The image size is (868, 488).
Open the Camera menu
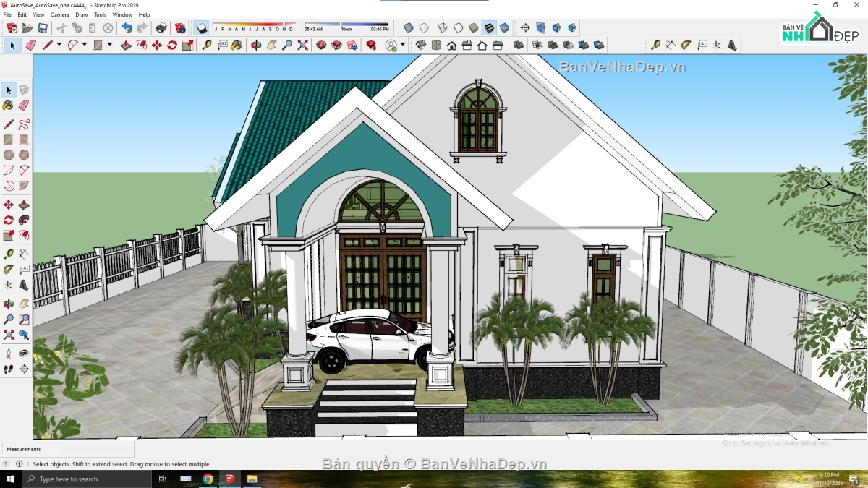tap(60, 14)
